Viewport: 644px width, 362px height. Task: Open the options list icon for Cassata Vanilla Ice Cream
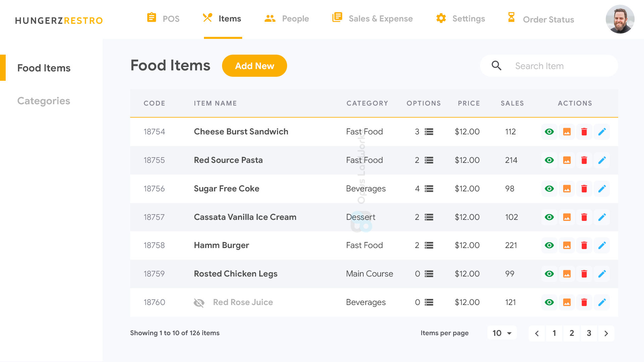(429, 217)
